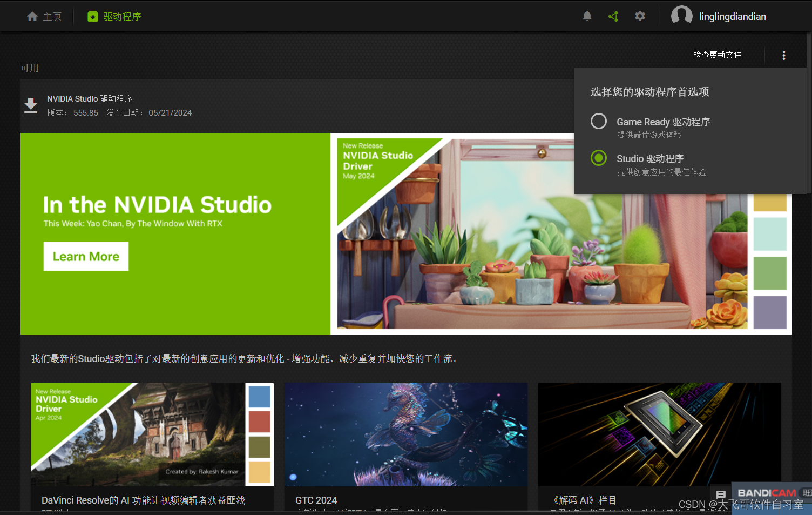812x515 pixels.
Task: Open the 主页 home tab
Action: tap(44, 17)
